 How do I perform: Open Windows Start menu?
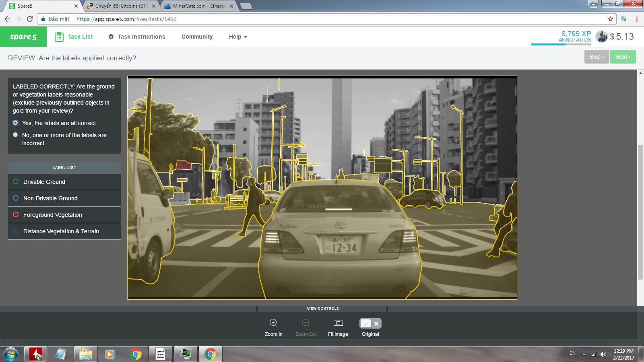click(x=11, y=354)
